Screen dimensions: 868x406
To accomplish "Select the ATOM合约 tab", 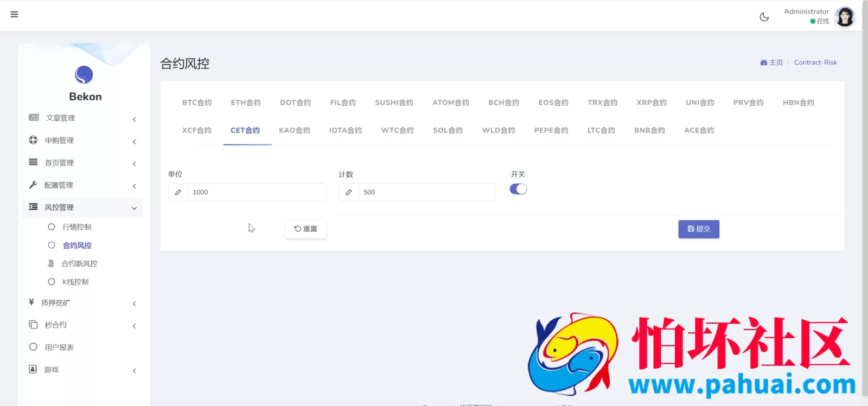I will (x=450, y=102).
